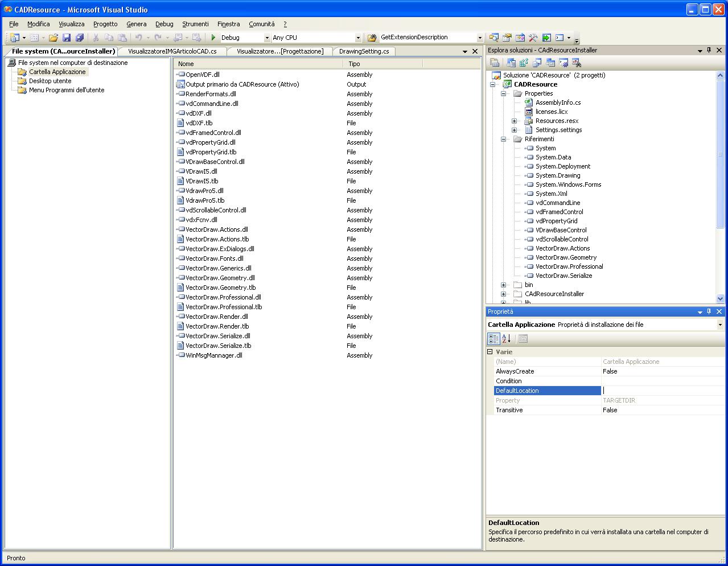Click the Condition property value field
The height and width of the screenshot is (566, 728).
point(663,381)
